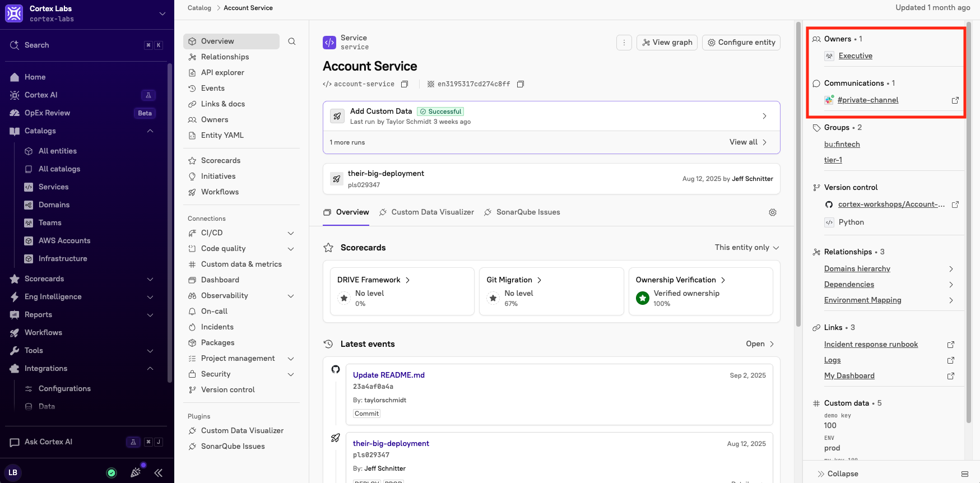Open the Update README.md event

coord(388,375)
